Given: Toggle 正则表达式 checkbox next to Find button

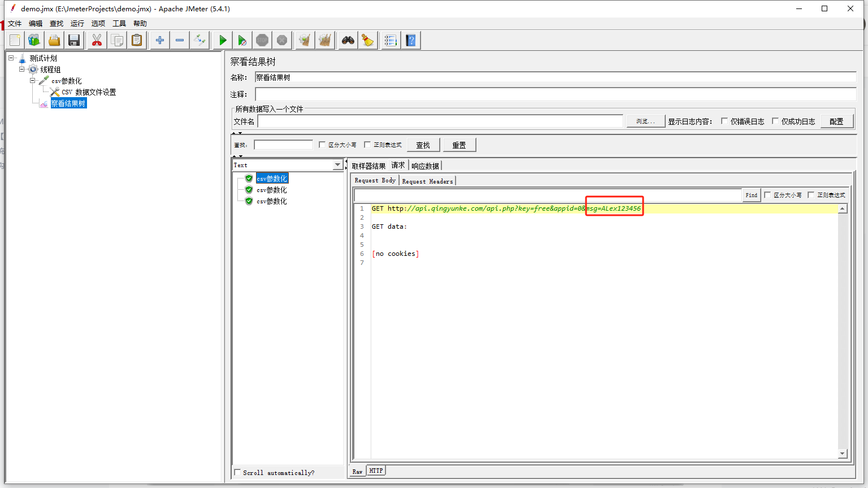Looking at the screenshot, I should (811, 195).
